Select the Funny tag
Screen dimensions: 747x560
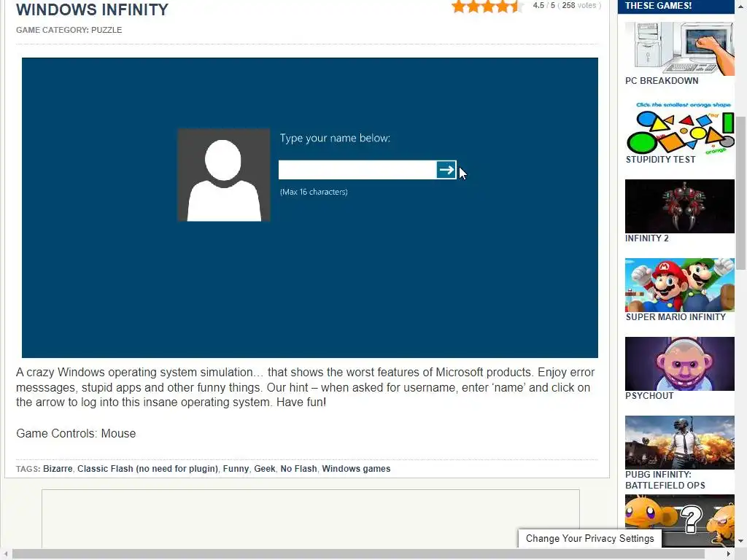236,469
